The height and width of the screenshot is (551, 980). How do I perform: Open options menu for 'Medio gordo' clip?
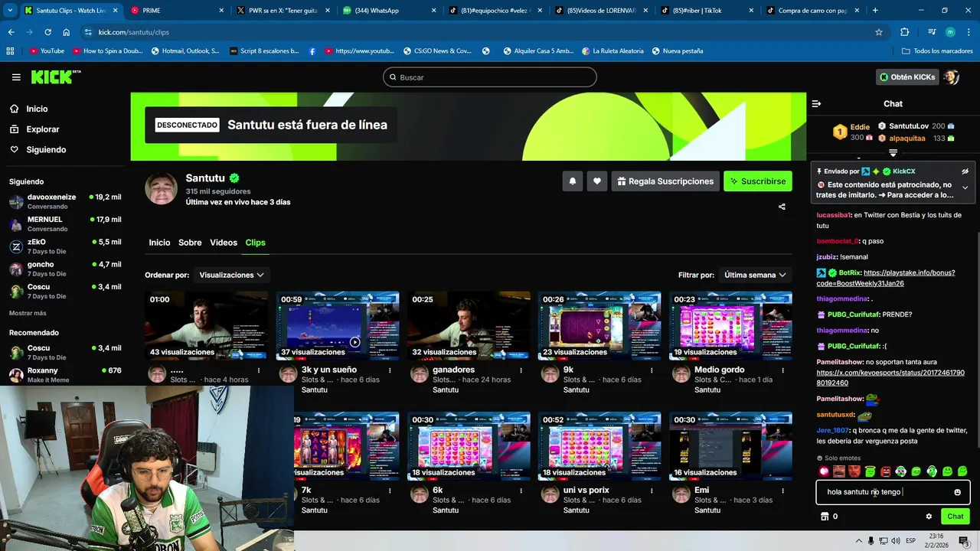782,370
